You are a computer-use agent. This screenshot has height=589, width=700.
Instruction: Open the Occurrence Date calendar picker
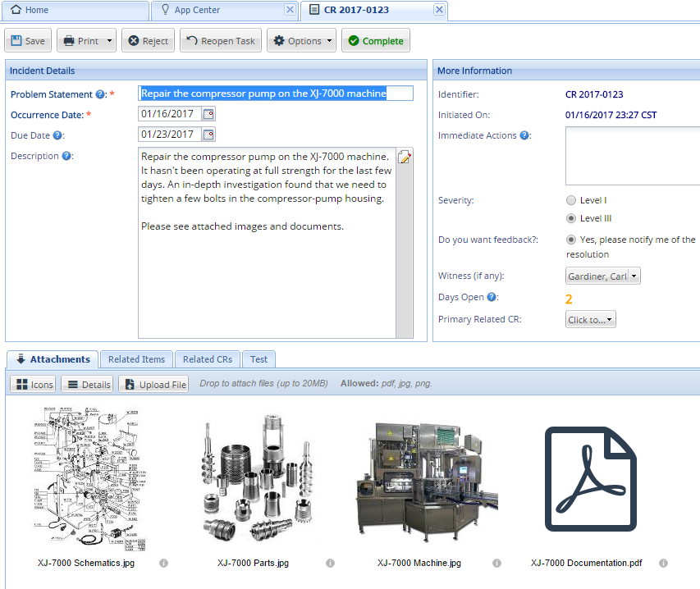(208, 114)
